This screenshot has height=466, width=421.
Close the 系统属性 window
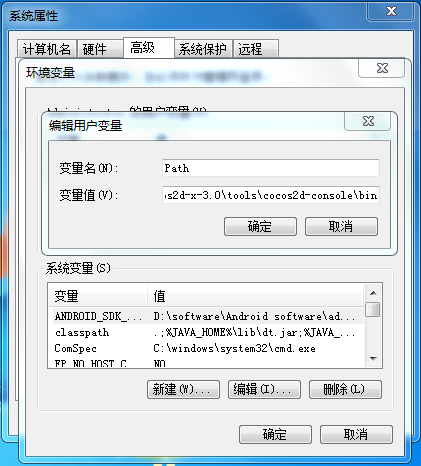391,11
